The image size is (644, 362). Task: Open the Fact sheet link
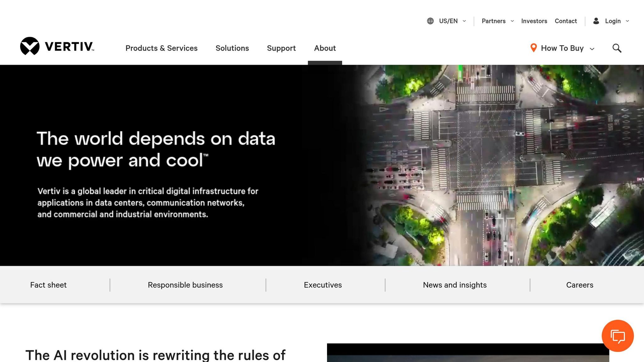click(x=48, y=285)
